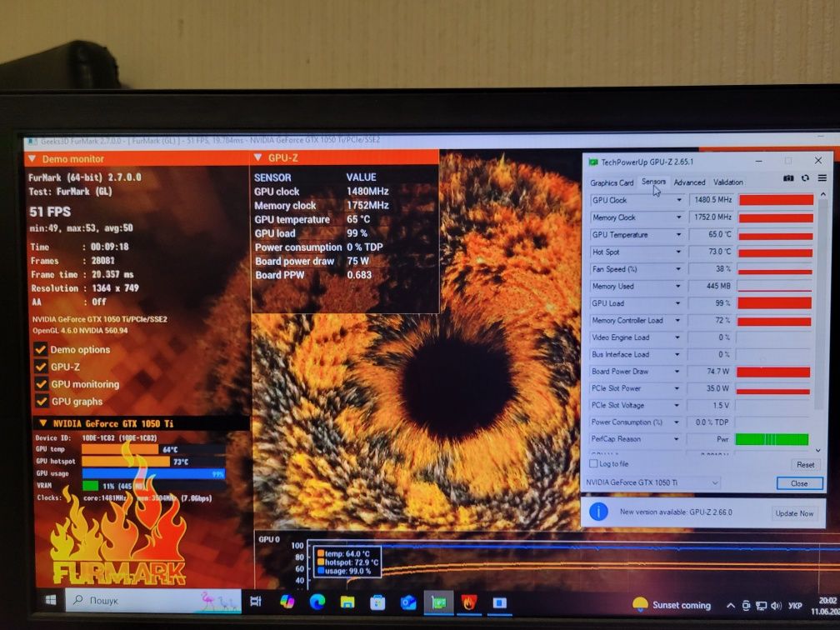The width and height of the screenshot is (840, 630).
Task: Click the Пошук taskbar search box
Action: coord(153,601)
